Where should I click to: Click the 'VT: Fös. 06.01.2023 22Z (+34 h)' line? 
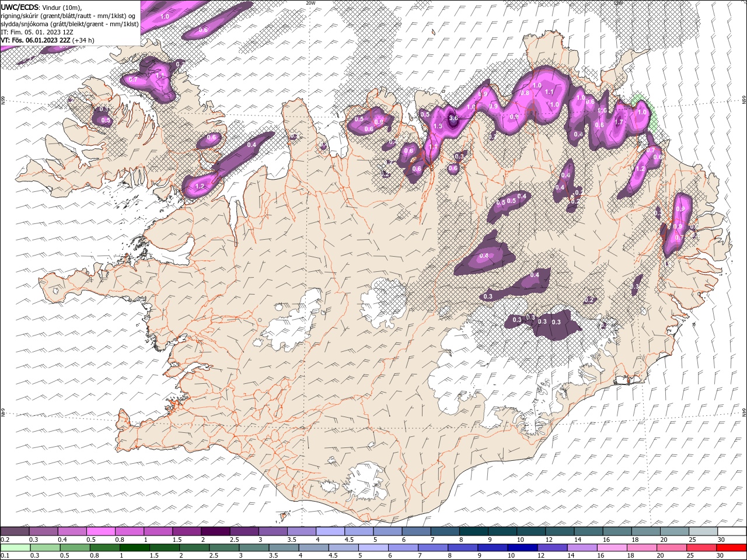click(47, 40)
